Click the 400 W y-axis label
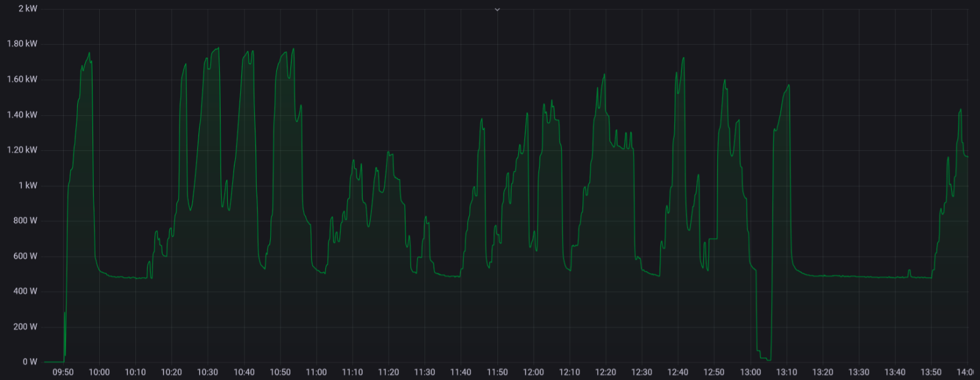This screenshot has width=980, height=380. coord(25,291)
